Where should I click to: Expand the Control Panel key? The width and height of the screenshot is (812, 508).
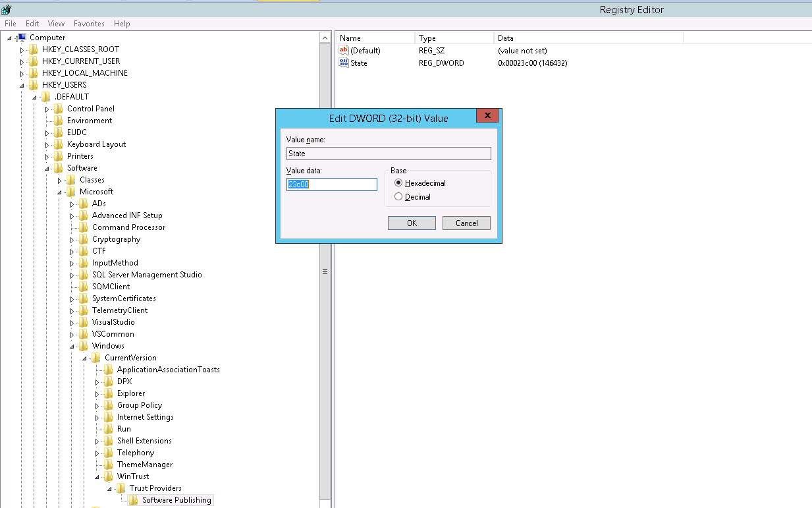pyautogui.click(x=47, y=109)
